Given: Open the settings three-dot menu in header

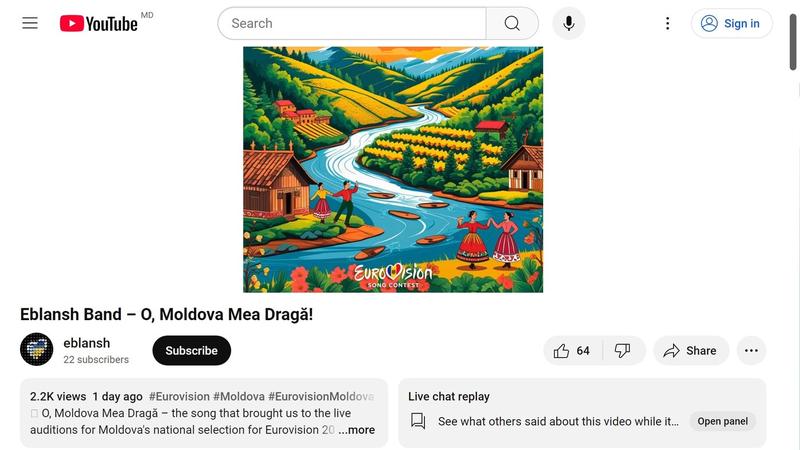Looking at the screenshot, I should [x=667, y=23].
